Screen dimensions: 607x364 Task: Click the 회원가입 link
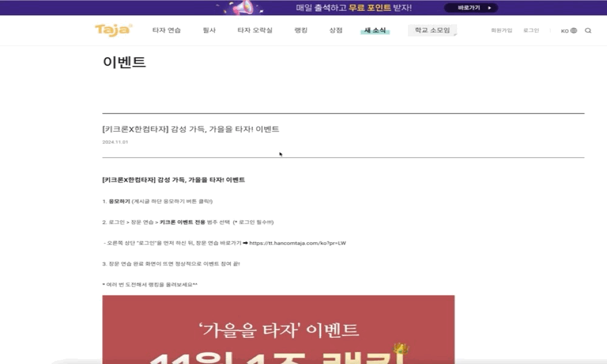coord(501,30)
